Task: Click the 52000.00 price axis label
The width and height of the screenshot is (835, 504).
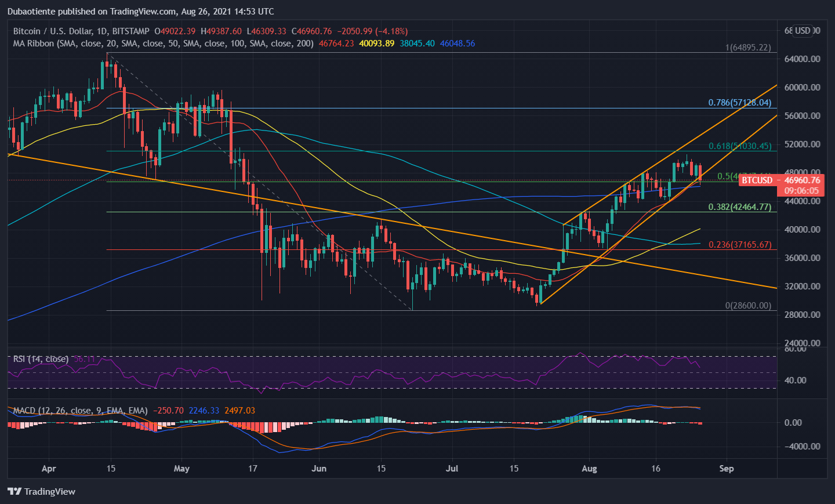Action: click(803, 144)
